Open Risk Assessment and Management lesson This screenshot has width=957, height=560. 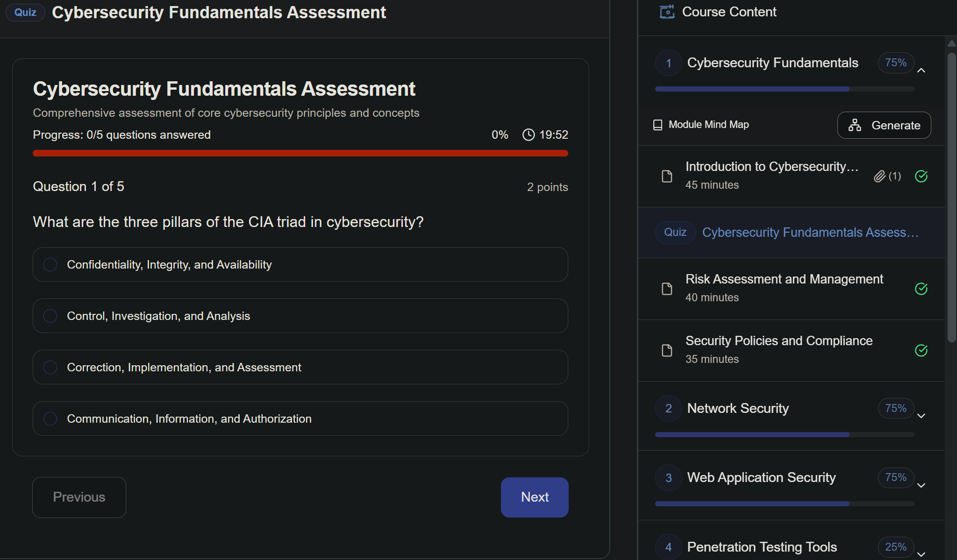784,279
